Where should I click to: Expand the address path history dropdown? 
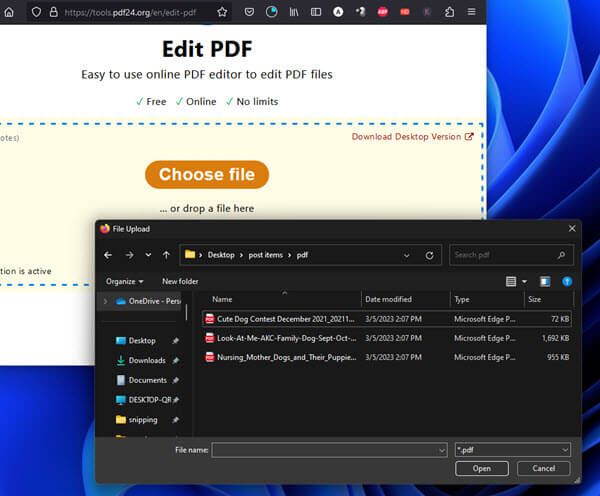coord(406,255)
